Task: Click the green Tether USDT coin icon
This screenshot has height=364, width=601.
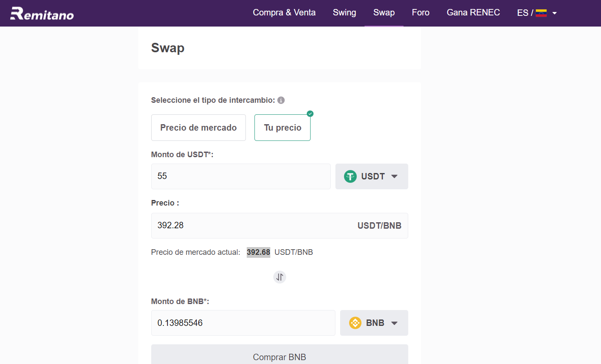Action: tap(350, 176)
